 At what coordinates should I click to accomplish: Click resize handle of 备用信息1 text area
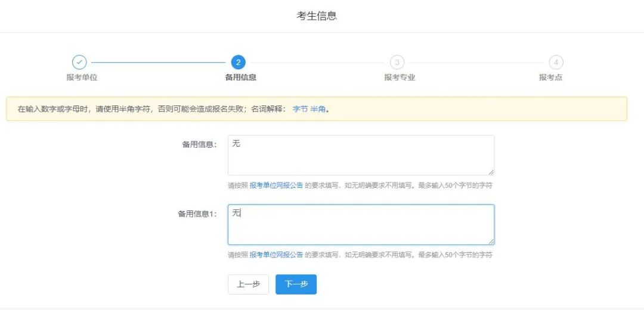(x=491, y=241)
